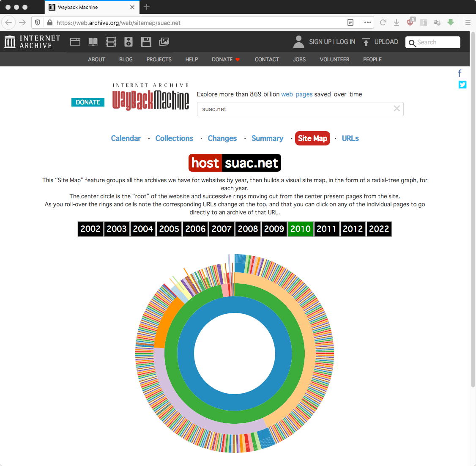Viewport: 476px width, 466px height.
Task: Open the JOBS menu item
Action: (299, 59)
